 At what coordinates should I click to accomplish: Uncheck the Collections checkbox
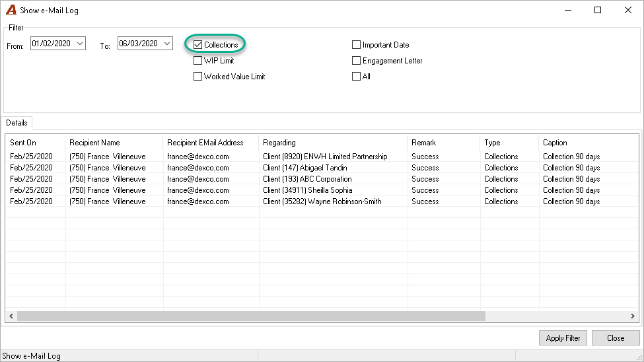[x=198, y=45]
